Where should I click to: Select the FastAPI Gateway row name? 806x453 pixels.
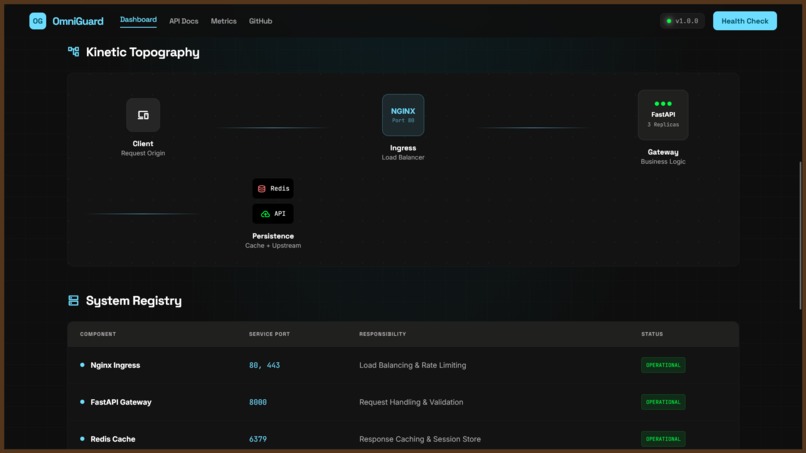121,402
